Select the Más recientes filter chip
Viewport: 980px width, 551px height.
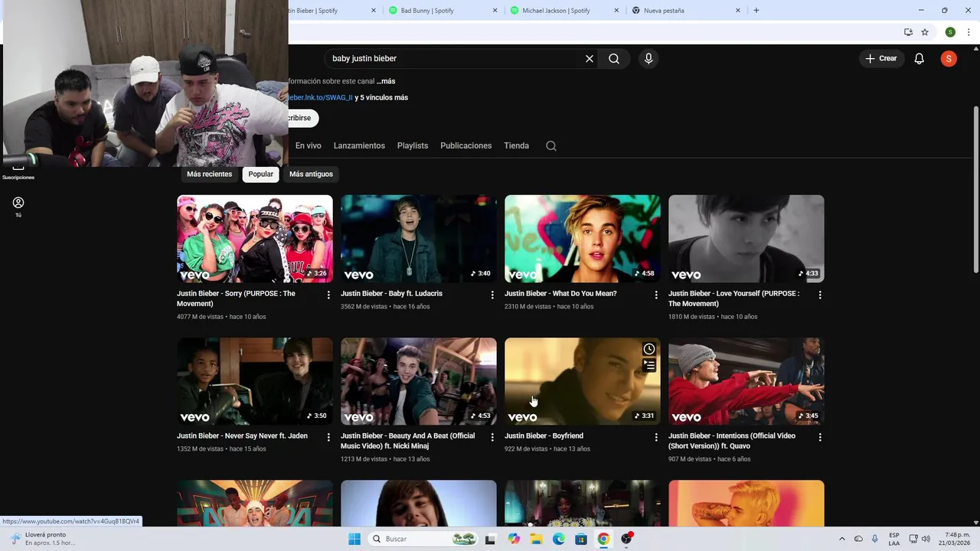click(209, 174)
